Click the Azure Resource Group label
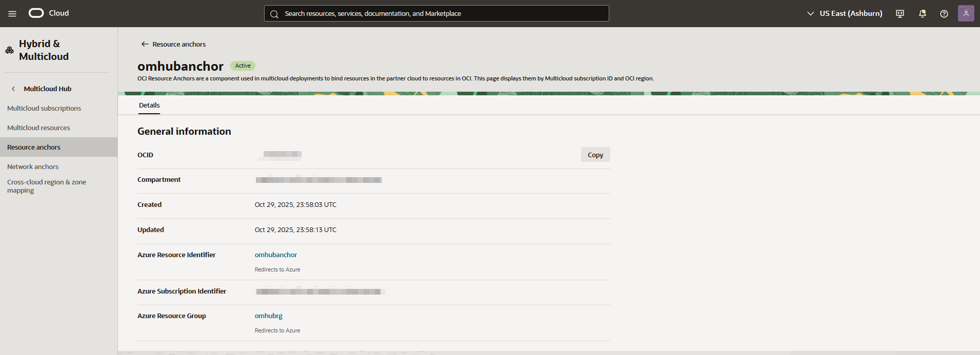 pos(172,316)
